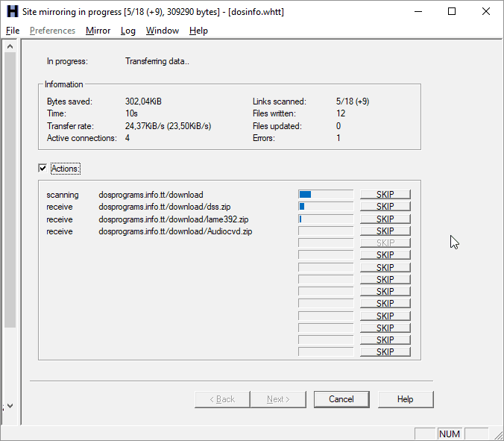Uncheck the Actions checkbox
The image size is (504, 441).
pyautogui.click(x=42, y=169)
